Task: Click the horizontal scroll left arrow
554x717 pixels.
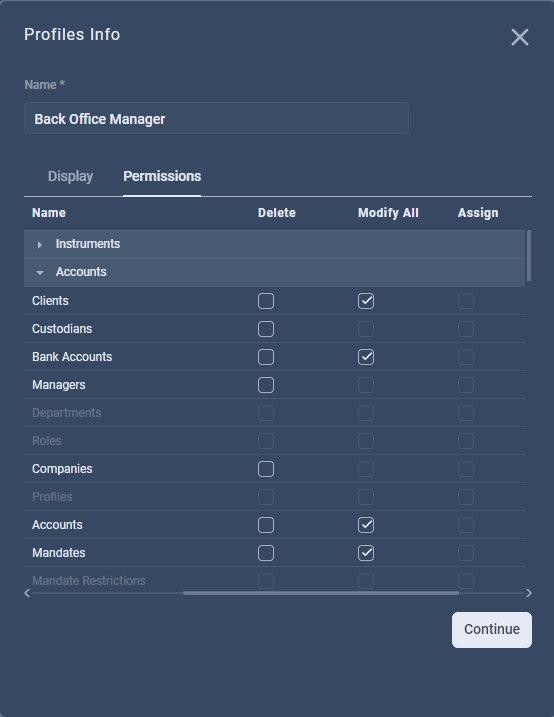Action: pos(27,593)
